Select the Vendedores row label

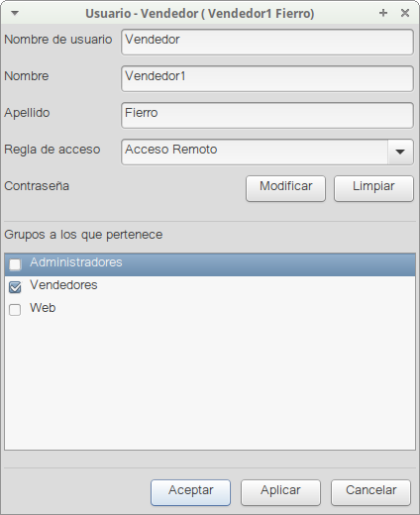tap(63, 285)
